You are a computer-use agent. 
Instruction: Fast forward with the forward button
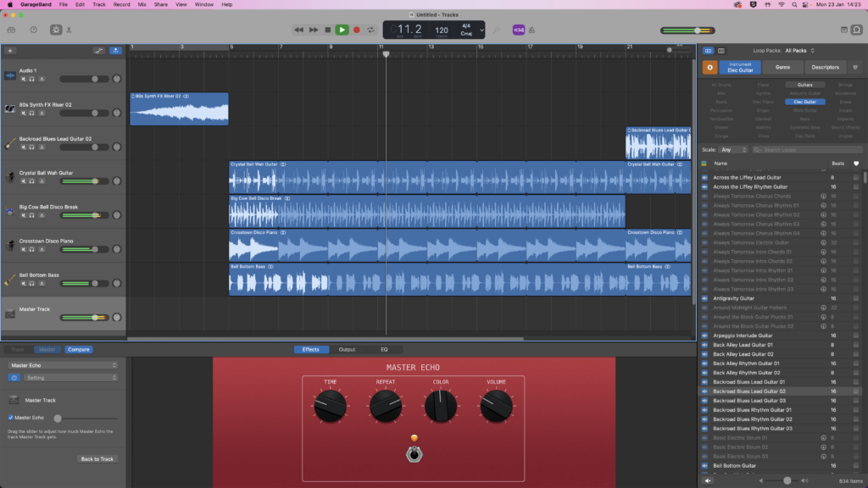(314, 30)
